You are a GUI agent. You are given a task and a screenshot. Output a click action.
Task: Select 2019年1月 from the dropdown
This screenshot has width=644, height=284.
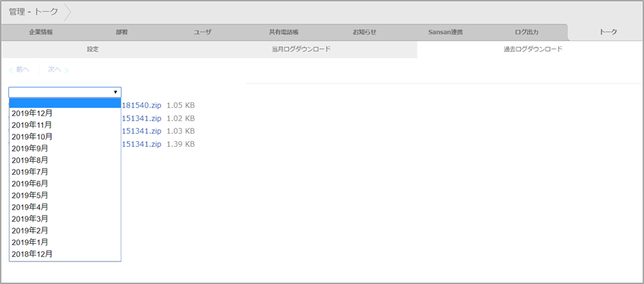click(65, 242)
